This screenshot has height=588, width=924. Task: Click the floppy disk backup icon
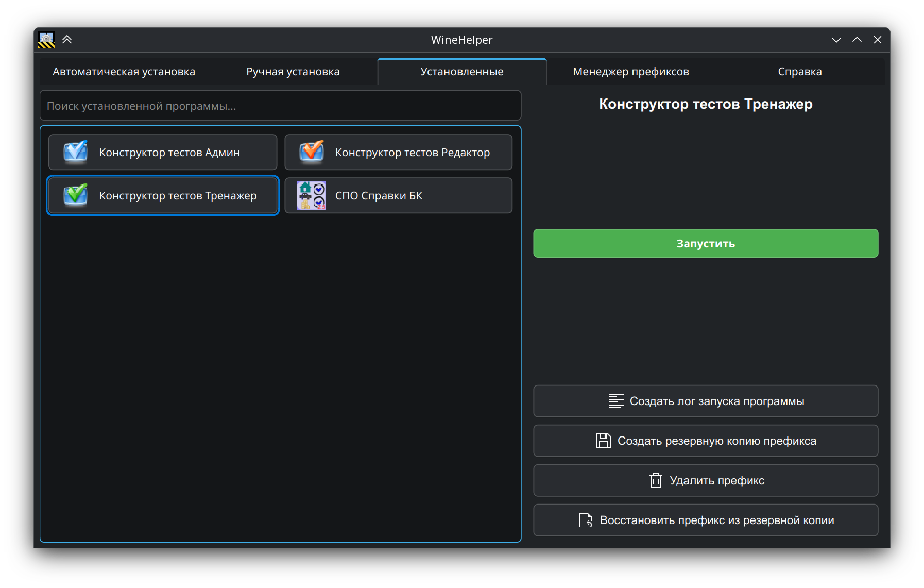point(603,441)
